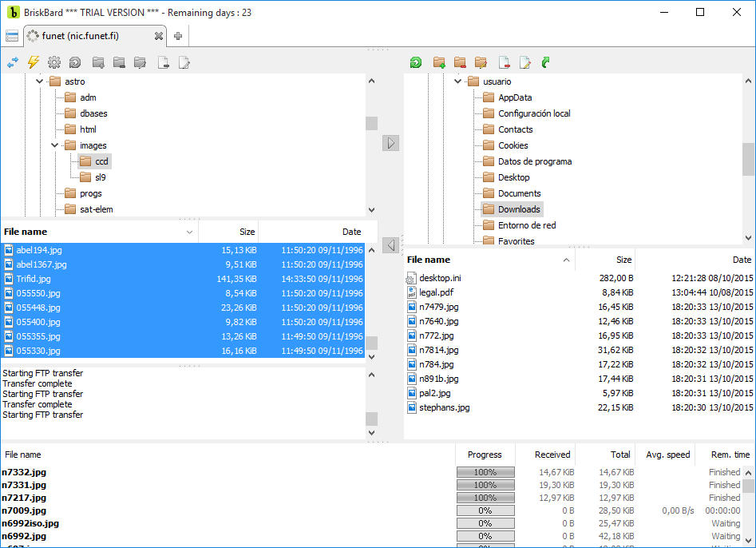Select the Desktop local folder
Image resolution: width=756 pixels, height=548 pixels.
(x=506, y=177)
